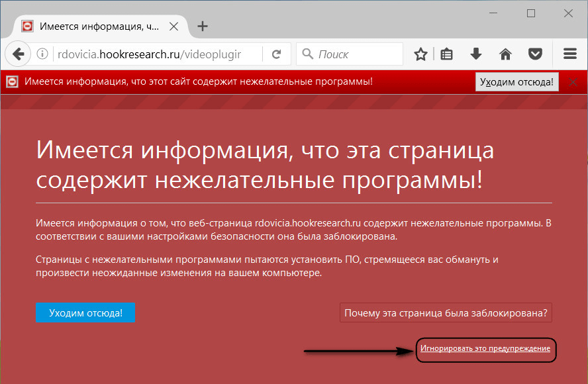Open the reading list clipboard icon
588x384 pixels.
tap(447, 54)
